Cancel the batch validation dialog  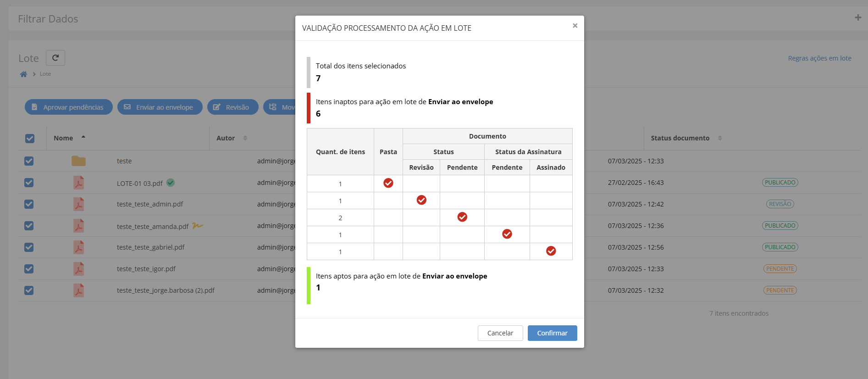(500, 333)
